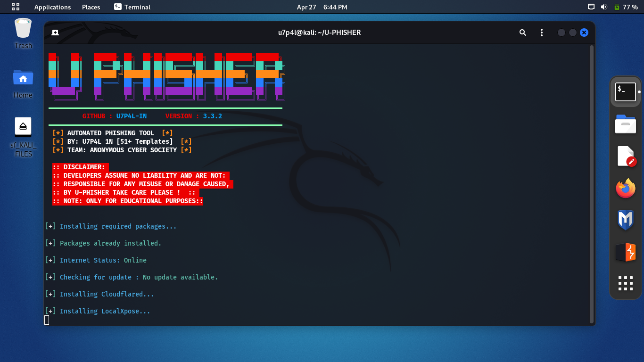Viewport: 644px width, 362px height.
Task: Open the Activities grid icon in top bar
Action: click(16, 7)
